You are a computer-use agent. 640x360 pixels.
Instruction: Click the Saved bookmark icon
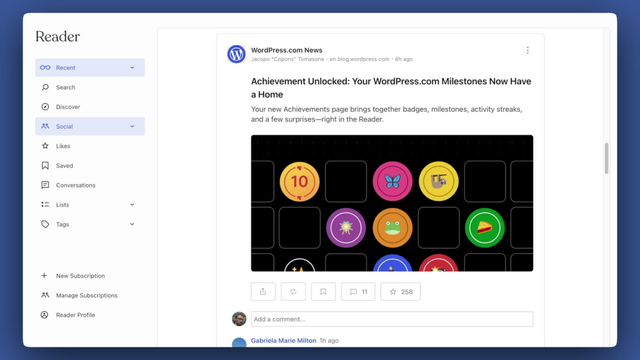45,165
